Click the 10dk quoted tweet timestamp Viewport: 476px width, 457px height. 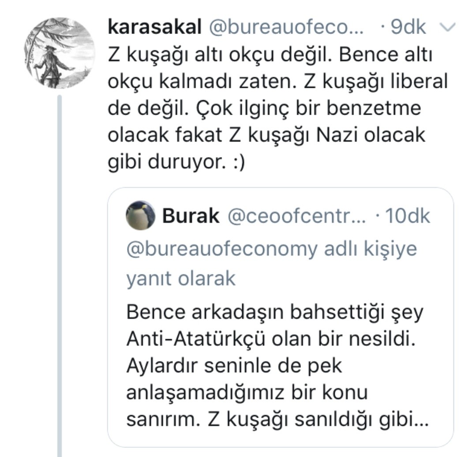click(407, 216)
